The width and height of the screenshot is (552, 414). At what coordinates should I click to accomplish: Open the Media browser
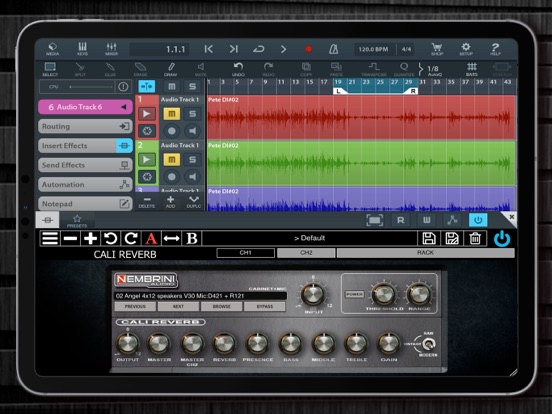52,49
